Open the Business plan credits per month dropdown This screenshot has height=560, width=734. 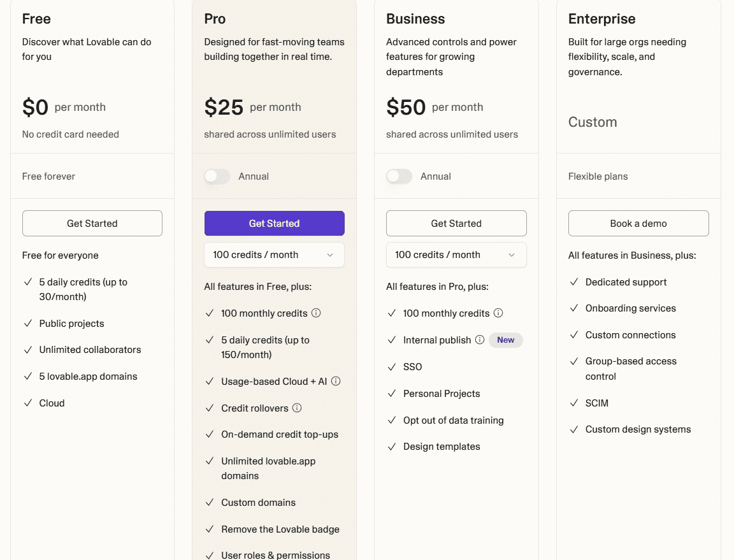(456, 255)
